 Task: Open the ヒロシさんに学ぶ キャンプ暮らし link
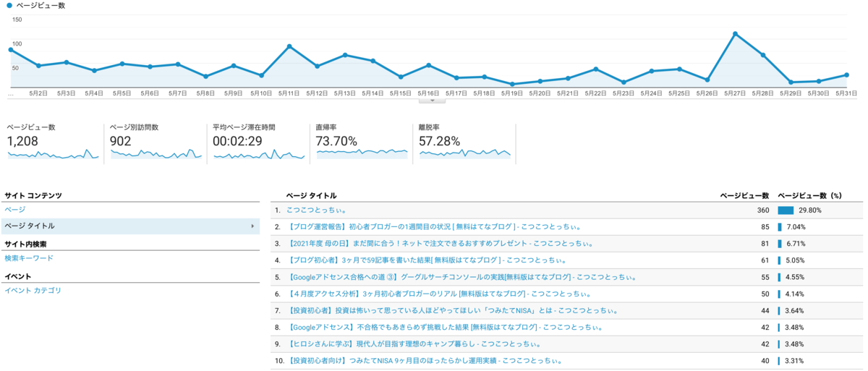point(414,344)
